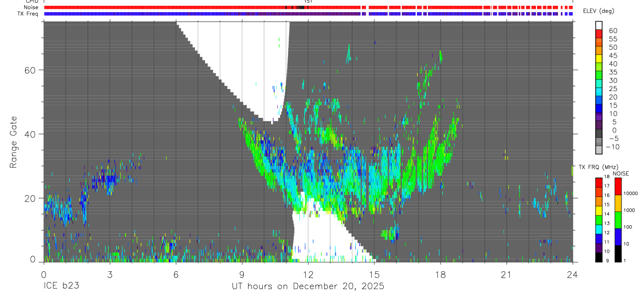Click ELEV legend value '−5'
The height and width of the screenshot is (297, 644).
613,139
